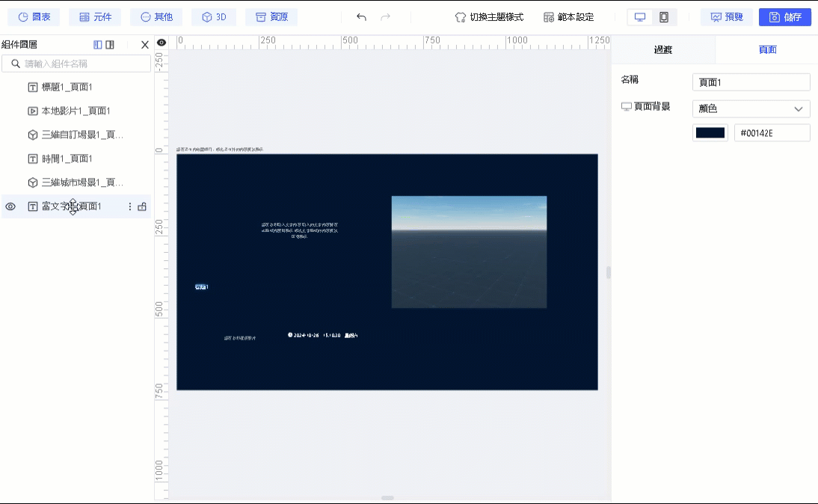Screen dimensions: 818x504
Task: Toggle canvas visibility eye beside ruler
Action: [x=162, y=43]
